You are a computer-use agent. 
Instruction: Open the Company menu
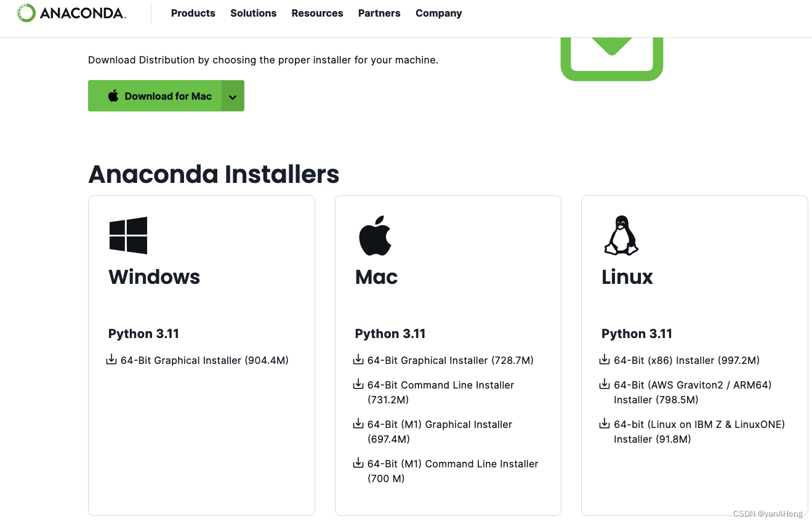tap(439, 13)
